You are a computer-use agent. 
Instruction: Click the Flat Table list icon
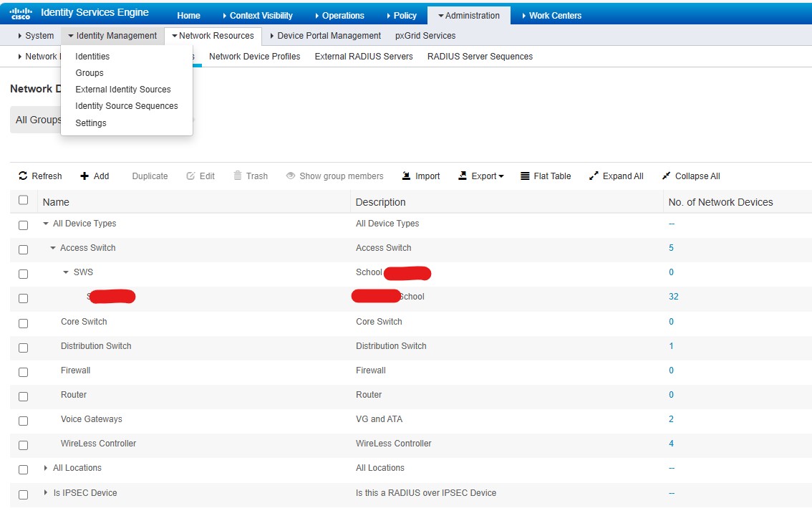pos(525,176)
